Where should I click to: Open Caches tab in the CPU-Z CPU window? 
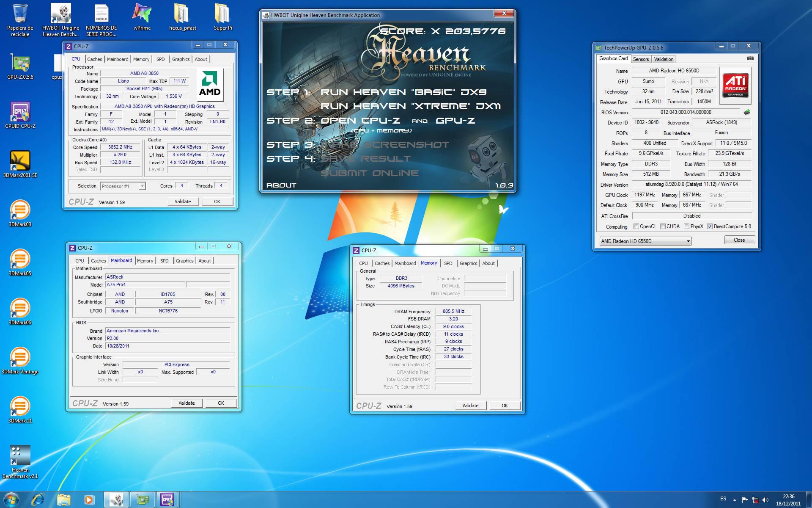(94, 59)
